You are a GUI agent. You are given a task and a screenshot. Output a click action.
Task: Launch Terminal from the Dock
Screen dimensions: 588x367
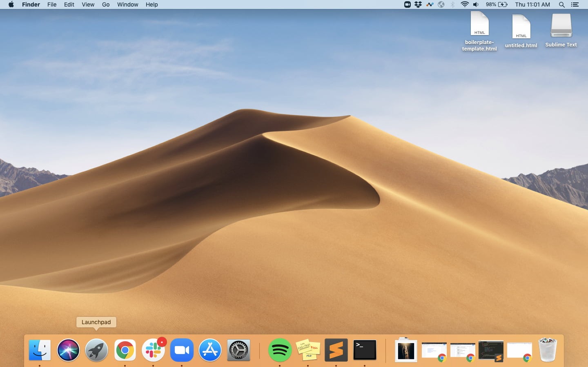365,350
